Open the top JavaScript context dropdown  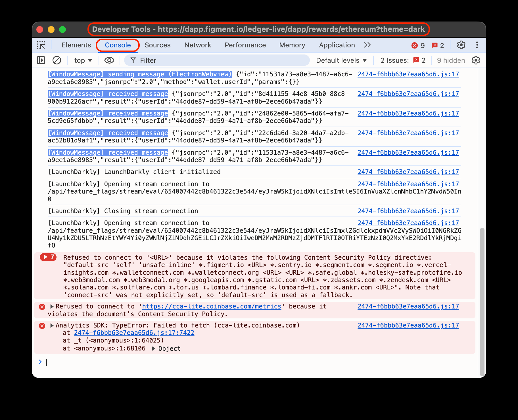(x=83, y=60)
